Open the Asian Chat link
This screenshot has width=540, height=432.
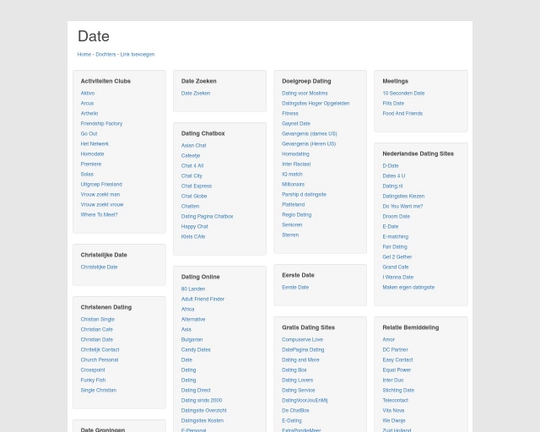194,146
